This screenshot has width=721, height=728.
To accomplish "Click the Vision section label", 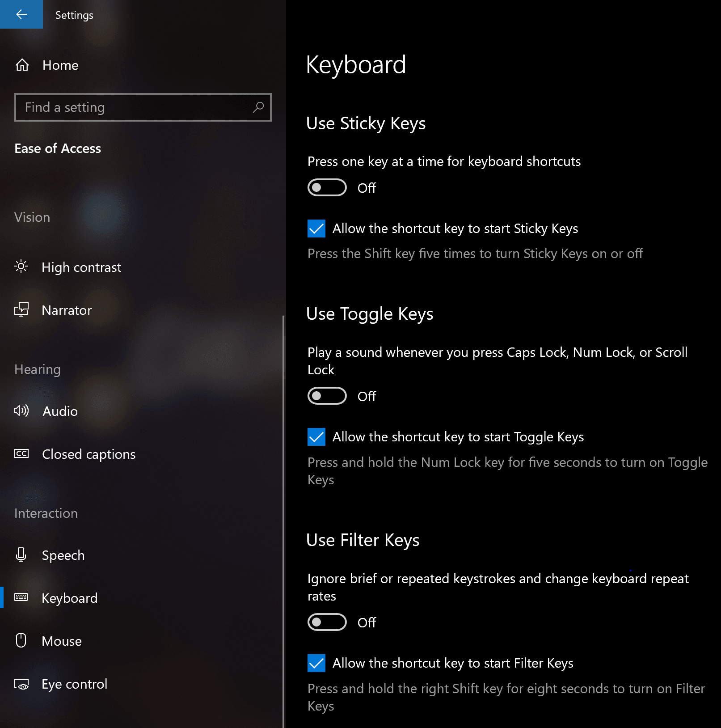I will coord(32,217).
